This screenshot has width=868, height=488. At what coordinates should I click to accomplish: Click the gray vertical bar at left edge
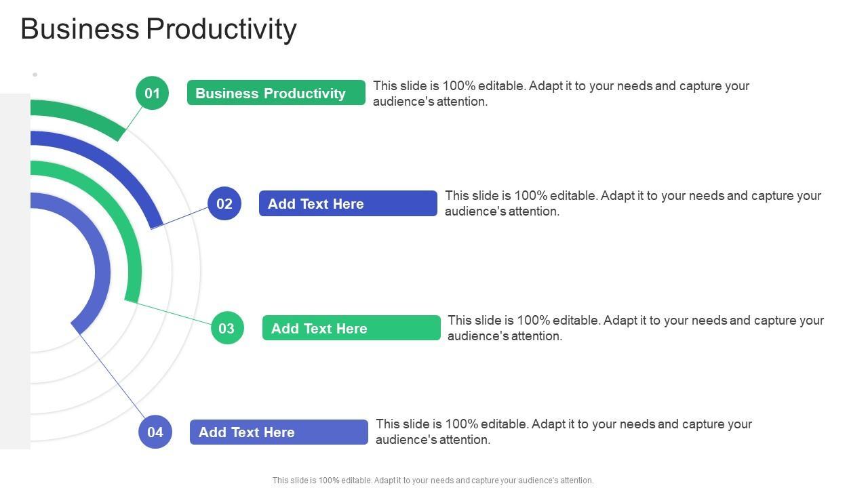point(15,271)
